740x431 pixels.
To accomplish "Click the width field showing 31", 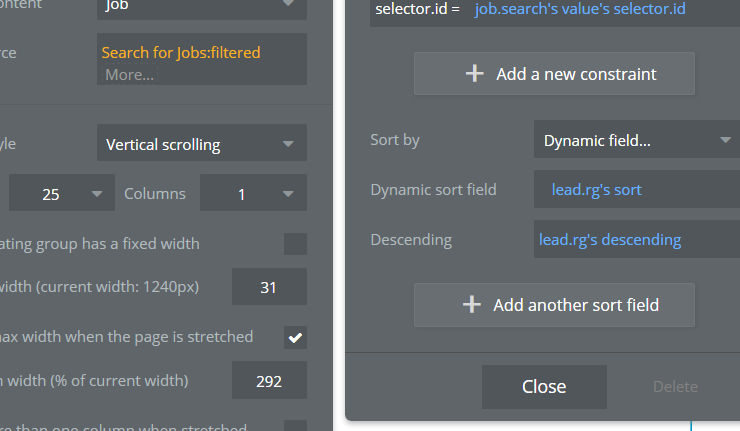I will (x=268, y=288).
